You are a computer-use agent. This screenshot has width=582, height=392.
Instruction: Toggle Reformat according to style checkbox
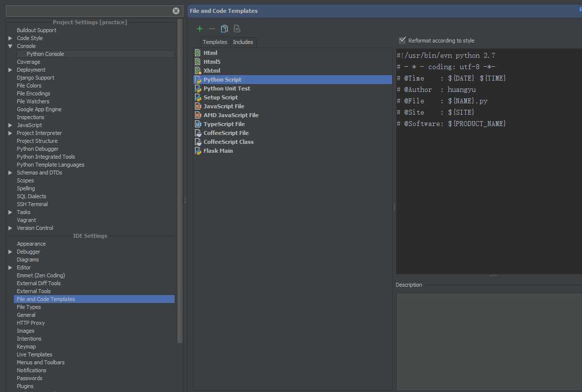click(403, 40)
